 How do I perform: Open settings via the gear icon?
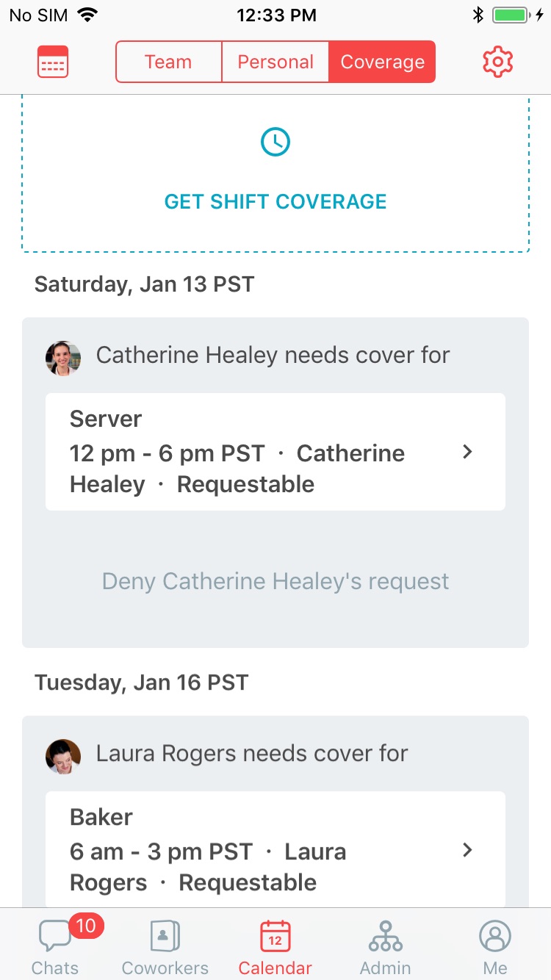coord(497,62)
